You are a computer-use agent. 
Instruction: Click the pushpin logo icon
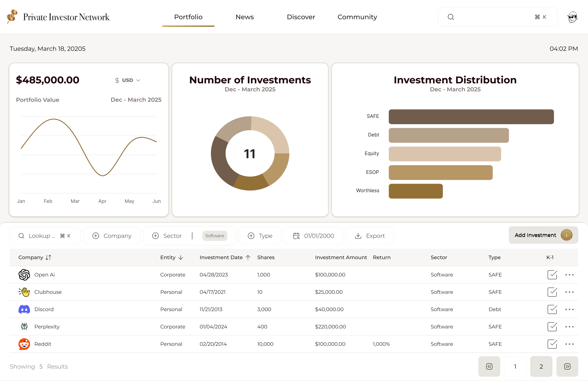(12, 17)
